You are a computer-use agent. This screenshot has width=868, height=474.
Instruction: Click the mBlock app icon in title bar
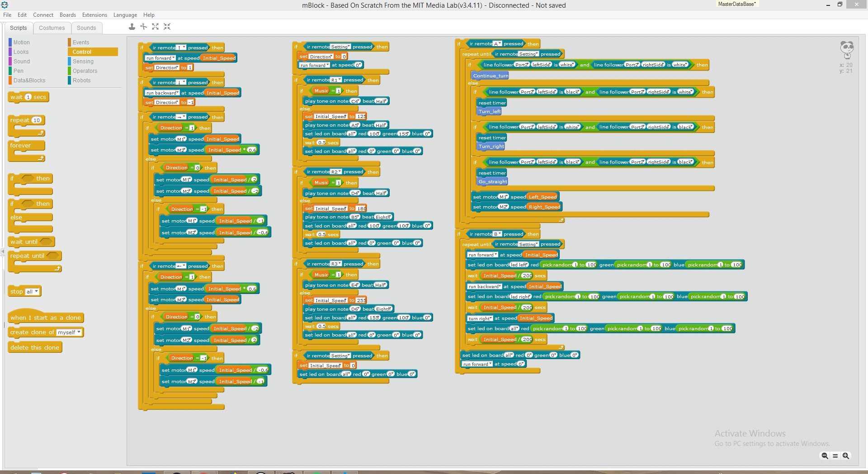[x=5, y=5]
